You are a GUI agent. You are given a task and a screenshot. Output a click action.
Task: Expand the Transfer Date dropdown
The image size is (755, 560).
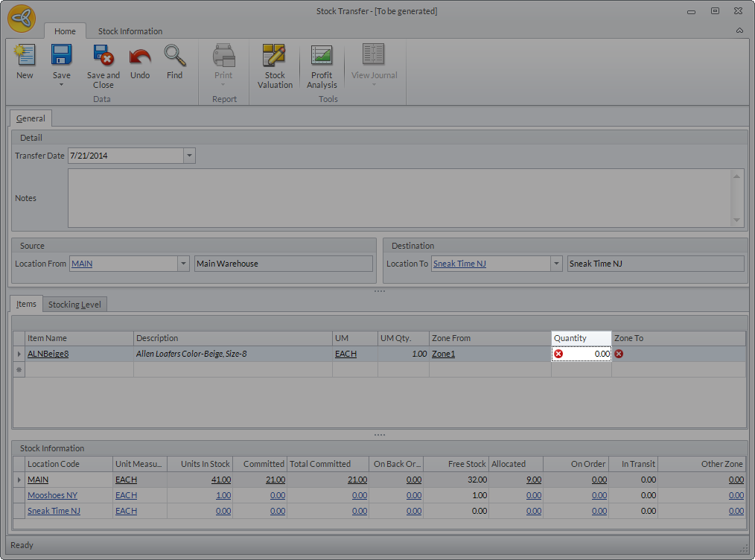tap(189, 156)
